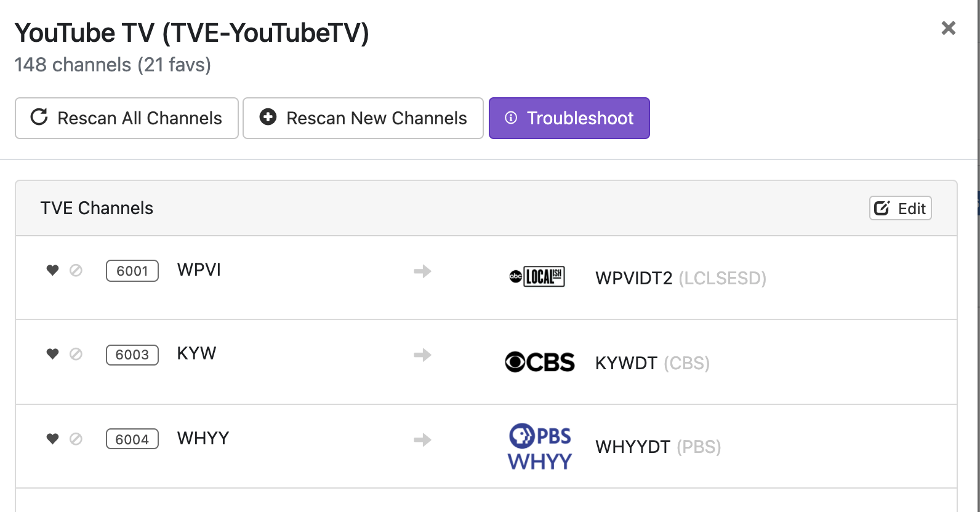
Task: Hide WPVI channel using block icon
Action: tap(76, 270)
